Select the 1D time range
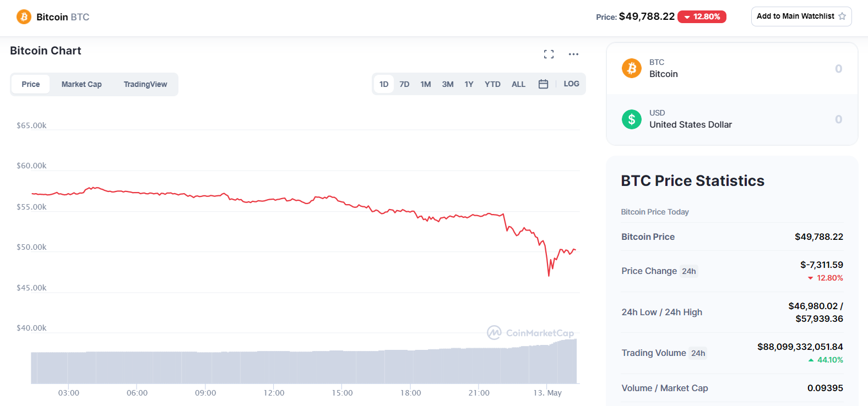This screenshot has height=406, width=868. pyautogui.click(x=384, y=84)
